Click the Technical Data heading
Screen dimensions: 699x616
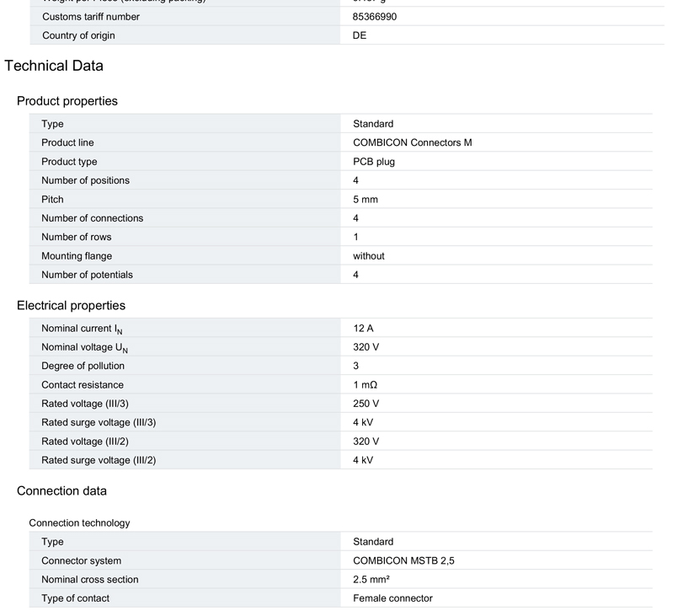[54, 66]
